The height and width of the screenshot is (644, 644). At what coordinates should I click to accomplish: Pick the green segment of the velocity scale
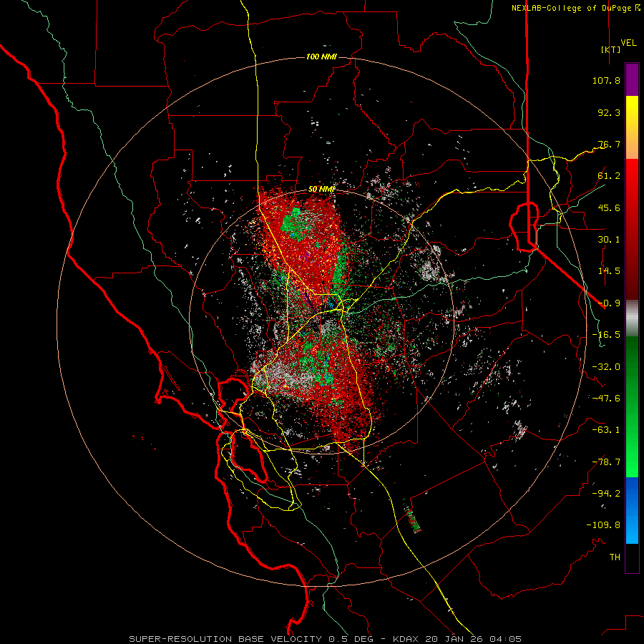point(632,406)
